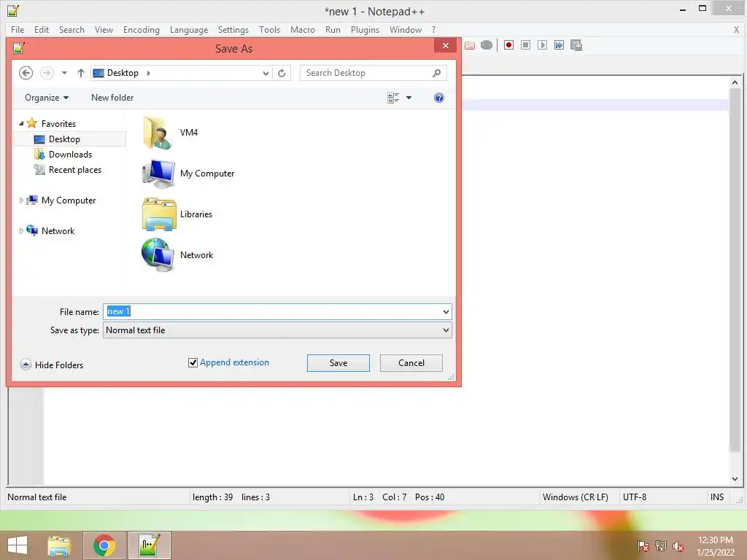Open the Edit menu

coord(42,29)
